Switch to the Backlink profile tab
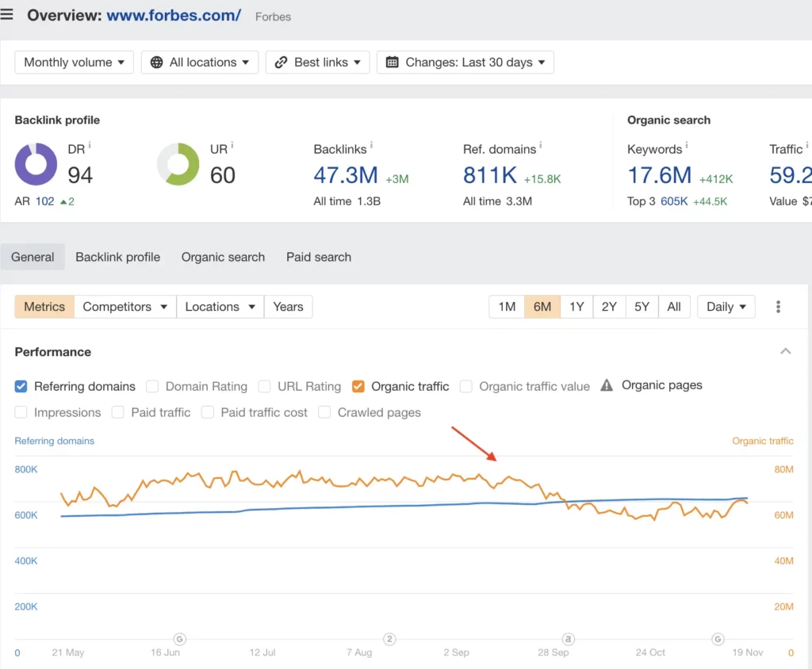This screenshot has height=669, width=812. (x=117, y=257)
